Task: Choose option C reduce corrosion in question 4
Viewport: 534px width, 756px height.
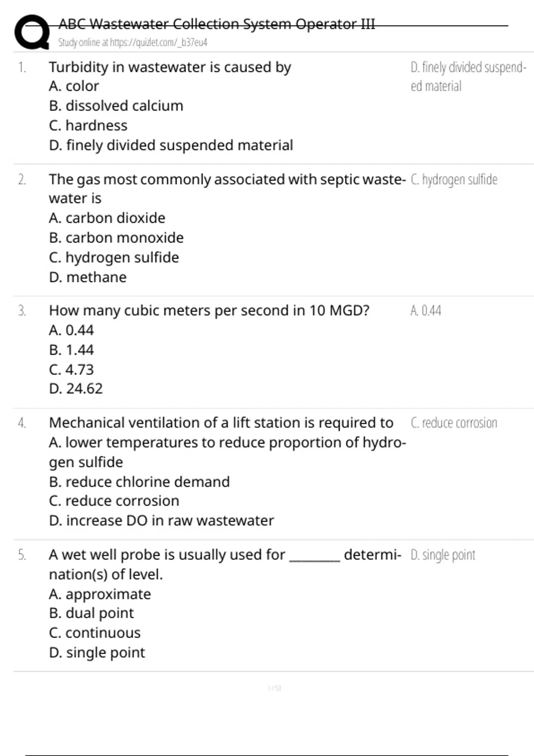Action: click(x=114, y=501)
